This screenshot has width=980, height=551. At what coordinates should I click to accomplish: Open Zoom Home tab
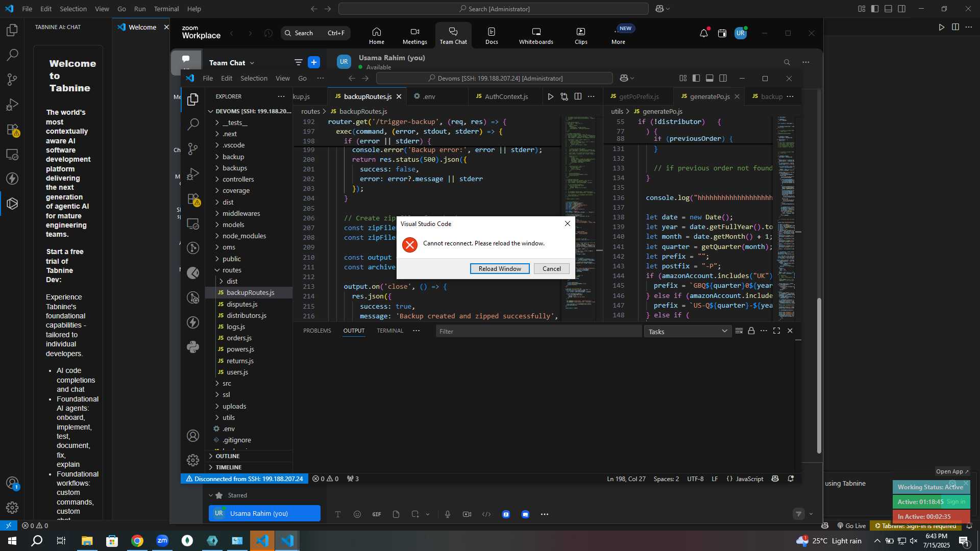[x=377, y=36]
